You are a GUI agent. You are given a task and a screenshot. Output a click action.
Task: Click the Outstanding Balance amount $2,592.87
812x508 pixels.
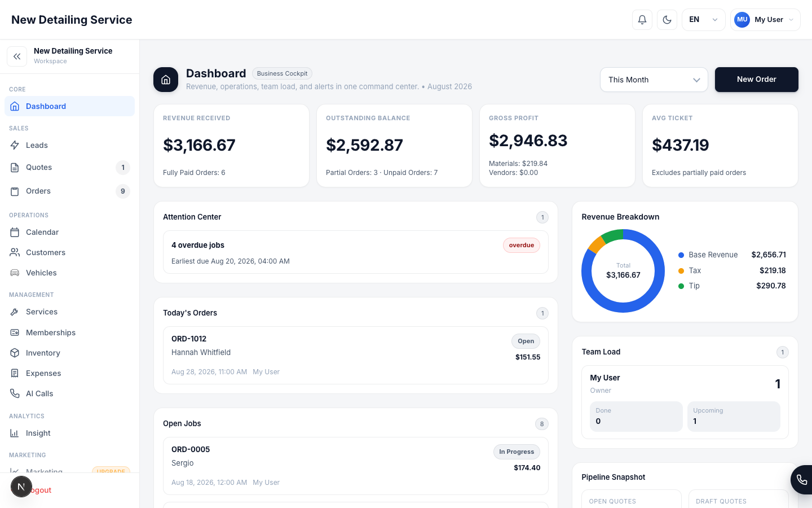pyautogui.click(x=364, y=145)
